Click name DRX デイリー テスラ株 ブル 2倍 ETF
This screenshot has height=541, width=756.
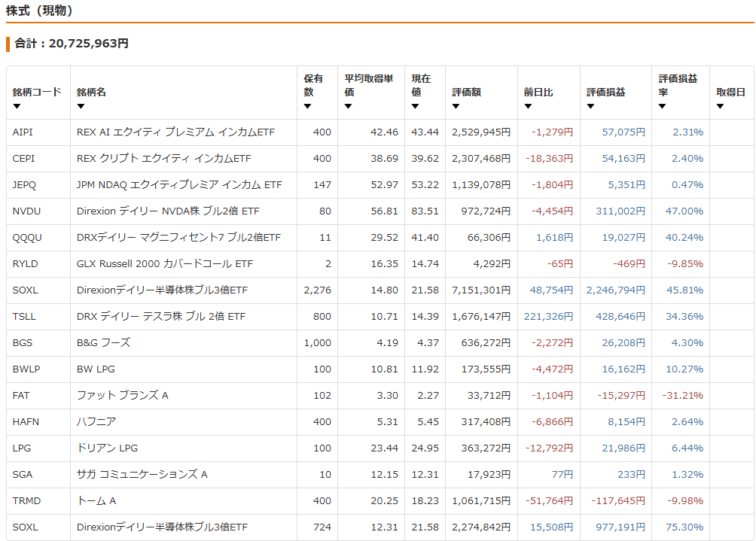pyautogui.click(x=161, y=317)
